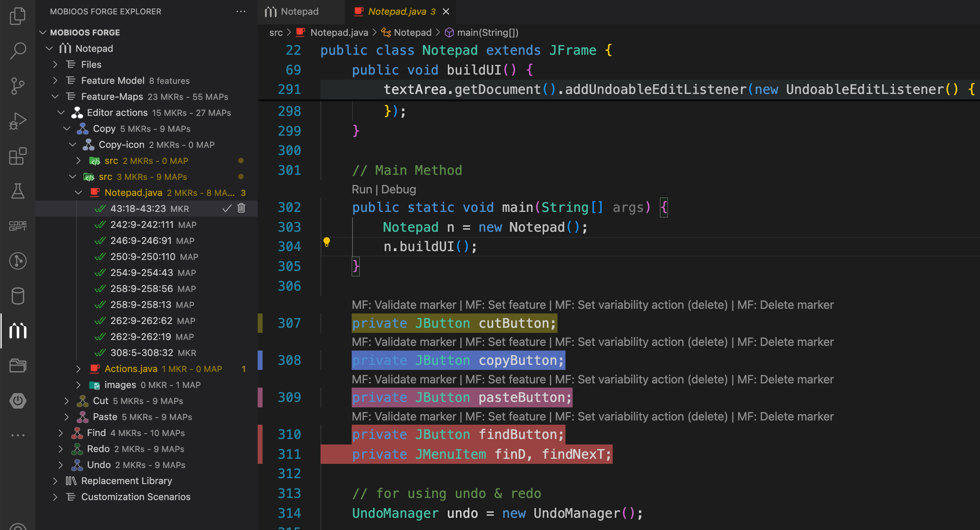Viewport: 980px width, 530px height.
Task: Select the 262:9-262:62 MAP entry
Action: [146, 321]
